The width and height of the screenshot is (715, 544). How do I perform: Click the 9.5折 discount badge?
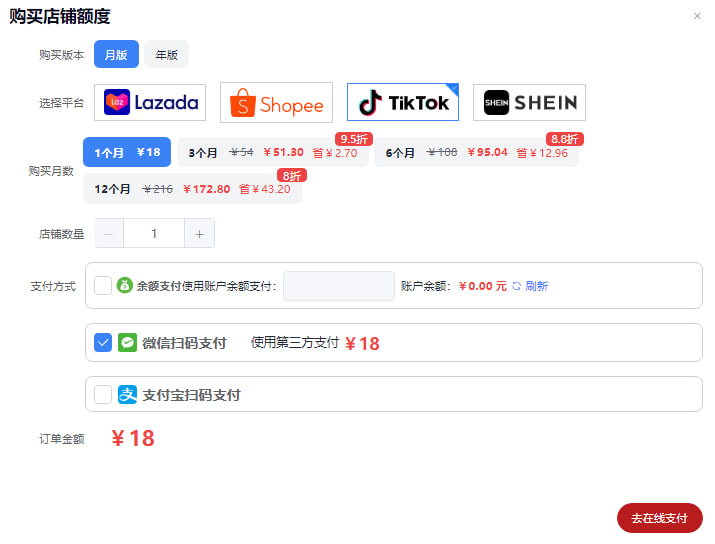354,139
